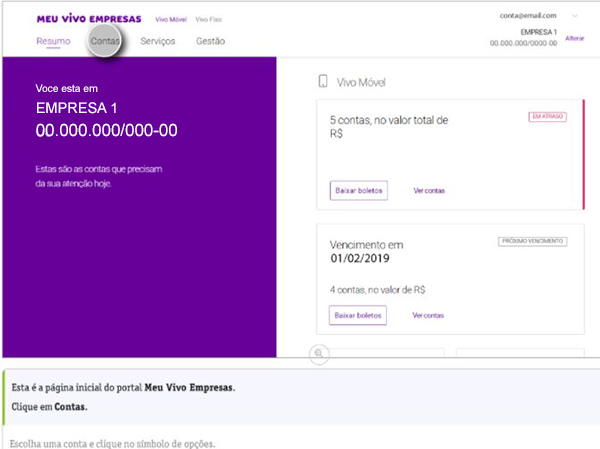The height and width of the screenshot is (449, 600).
Task: Go to the Serviços tab
Action: (158, 41)
